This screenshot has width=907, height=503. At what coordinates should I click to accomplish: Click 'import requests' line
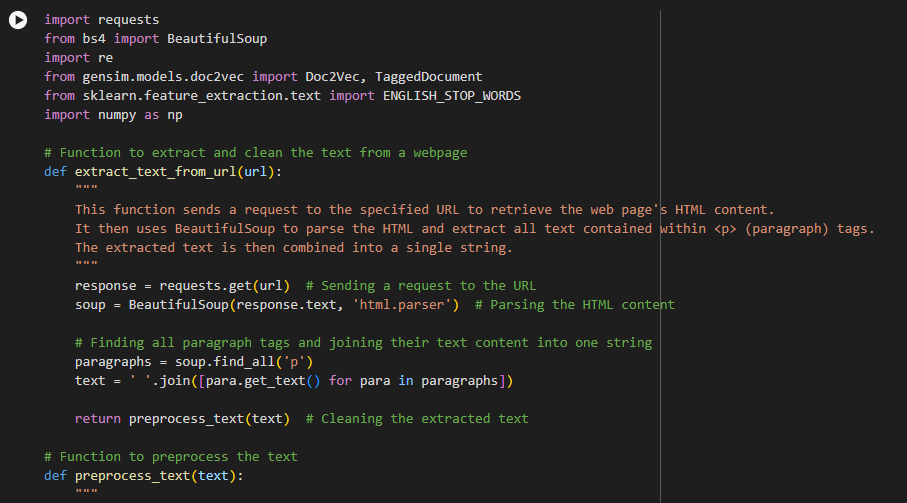tap(101, 20)
